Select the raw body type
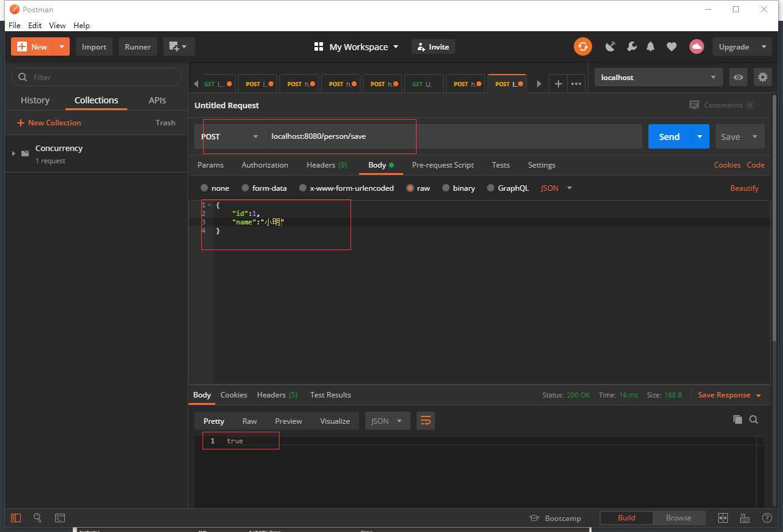The height and width of the screenshot is (532, 783). 410,188
